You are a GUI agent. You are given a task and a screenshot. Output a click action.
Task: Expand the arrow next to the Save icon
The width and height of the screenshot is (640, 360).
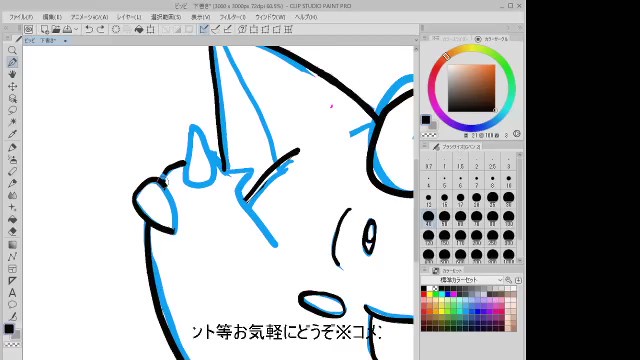coord(76,29)
